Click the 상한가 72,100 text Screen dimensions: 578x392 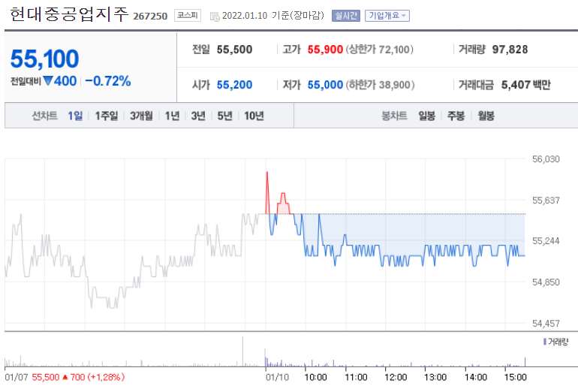379,50
